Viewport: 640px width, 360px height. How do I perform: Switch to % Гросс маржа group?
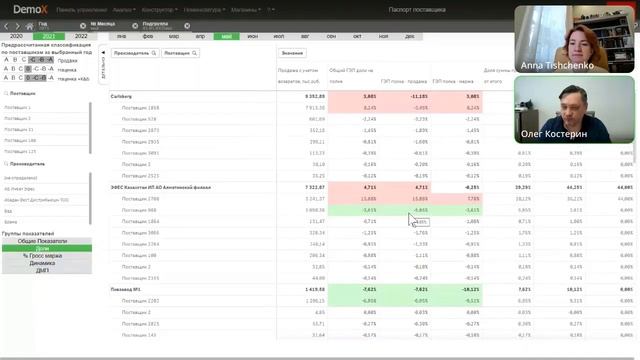click(x=47, y=256)
